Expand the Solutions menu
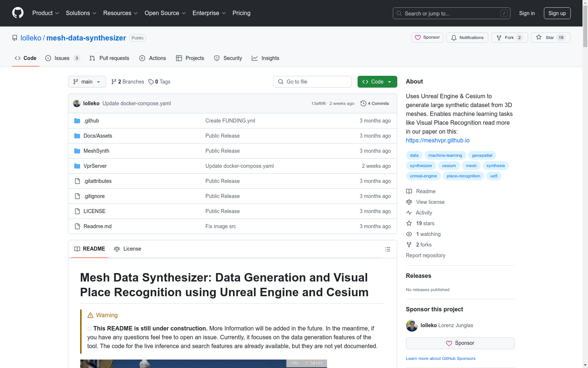 click(81, 13)
